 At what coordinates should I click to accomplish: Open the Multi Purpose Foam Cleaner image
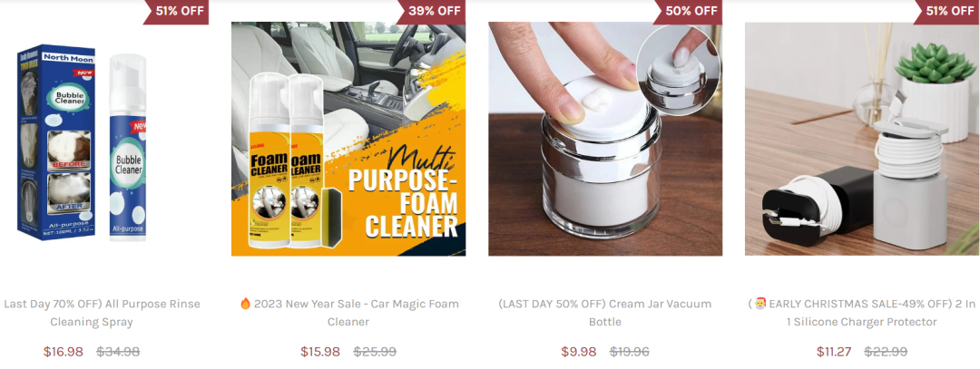pos(348,140)
